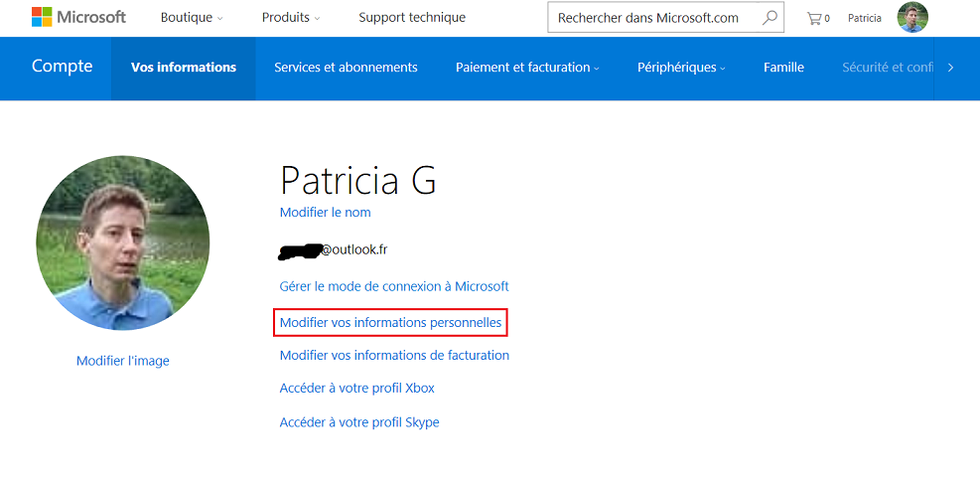
Task: Open the Sécurité et confidentialité tab
Action: (887, 68)
